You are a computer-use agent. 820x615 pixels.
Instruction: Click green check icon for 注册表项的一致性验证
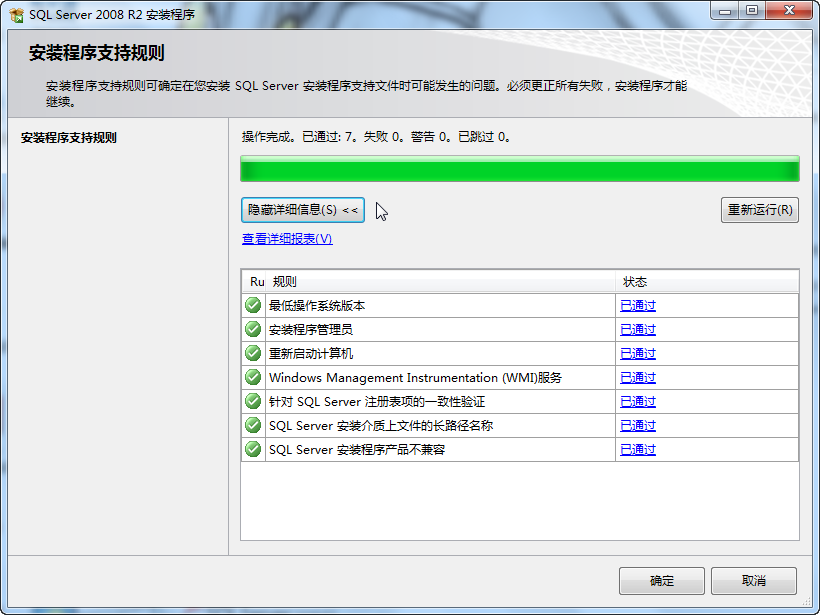[x=253, y=401]
